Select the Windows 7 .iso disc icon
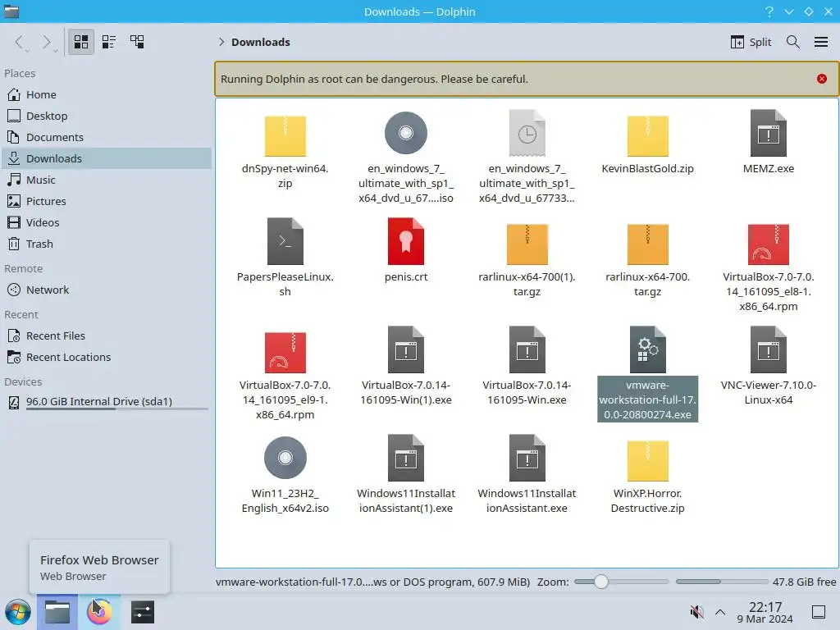 pos(405,133)
